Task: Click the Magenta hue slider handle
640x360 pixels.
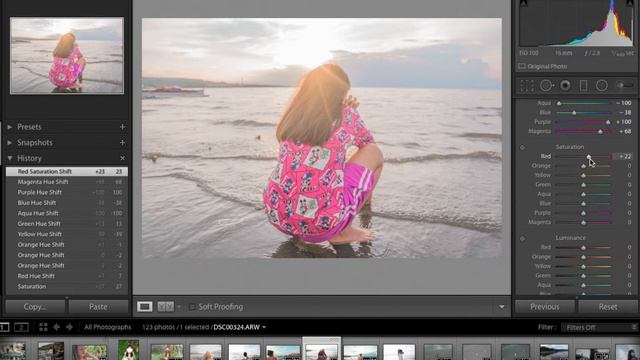Action: coord(600,131)
